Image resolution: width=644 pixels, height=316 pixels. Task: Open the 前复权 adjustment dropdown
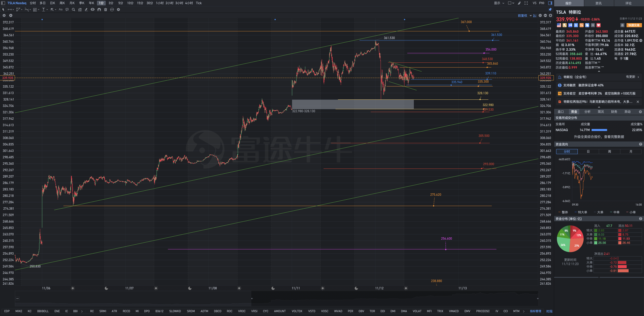525,16
